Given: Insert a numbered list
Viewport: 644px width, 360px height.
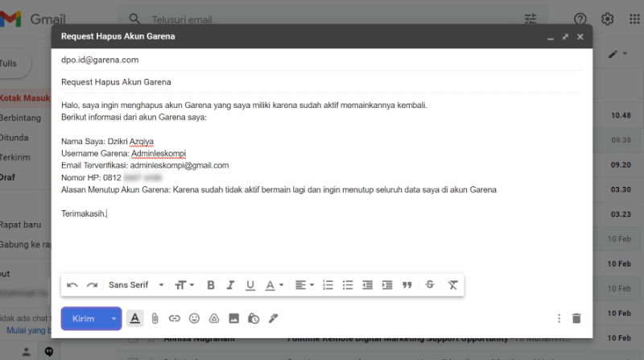Looking at the screenshot, I should (x=328, y=285).
